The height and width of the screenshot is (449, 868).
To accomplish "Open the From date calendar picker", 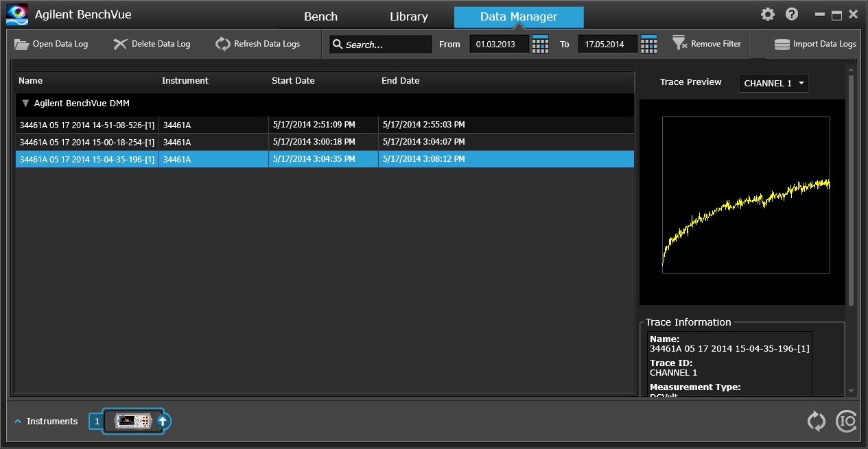I will tap(541, 44).
